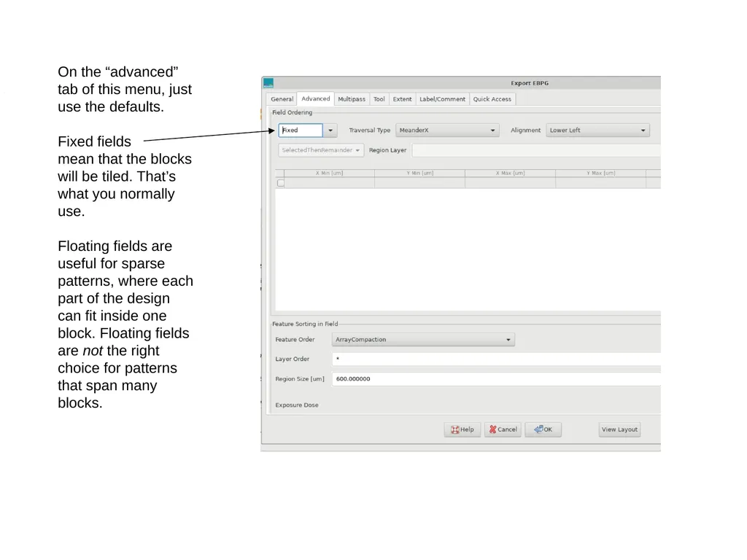This screenshot has width=747, height=560.
Task: Open the Feature Order ArrayCompaction dropdown
Action: [x=423, y=340]
